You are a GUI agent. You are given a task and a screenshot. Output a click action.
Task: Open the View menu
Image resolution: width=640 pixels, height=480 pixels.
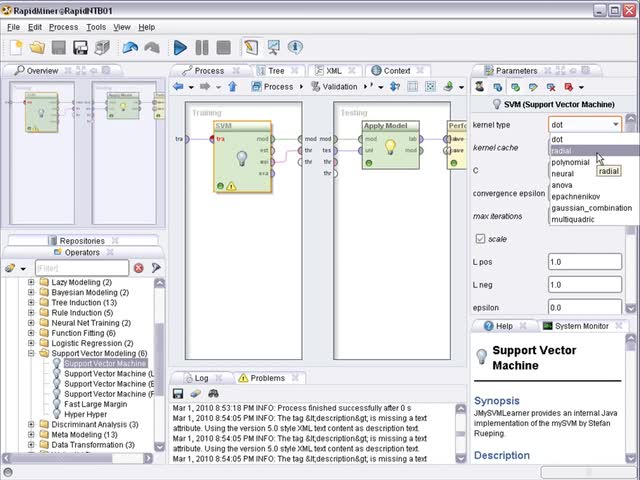[x=122, y=27]
